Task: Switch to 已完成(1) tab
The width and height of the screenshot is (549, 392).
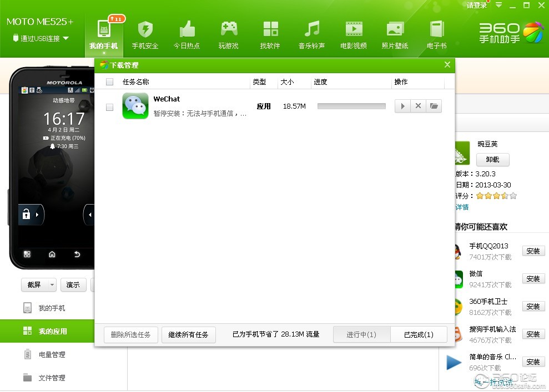Action: pos(419,335)
